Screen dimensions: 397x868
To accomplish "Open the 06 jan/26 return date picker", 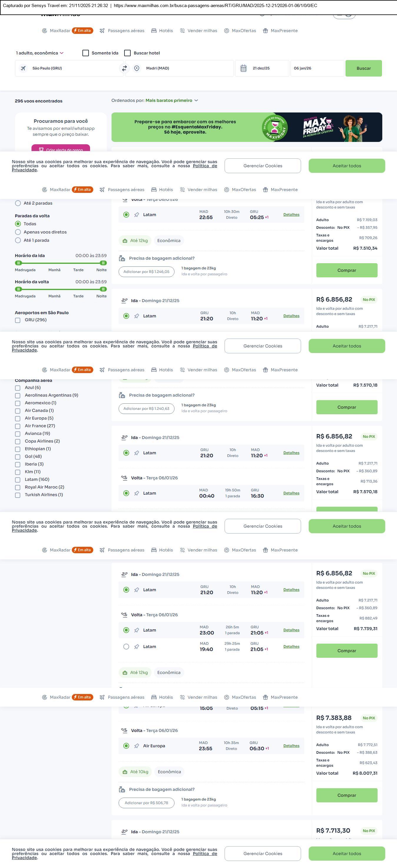I will pos(317,68).
